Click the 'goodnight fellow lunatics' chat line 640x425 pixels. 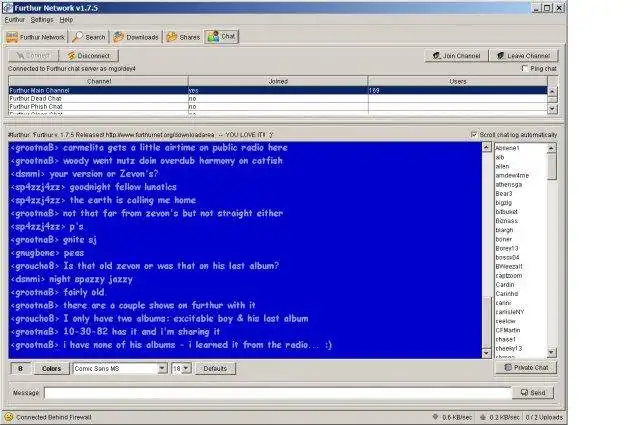pyautogui.click(x=93, y=187)
